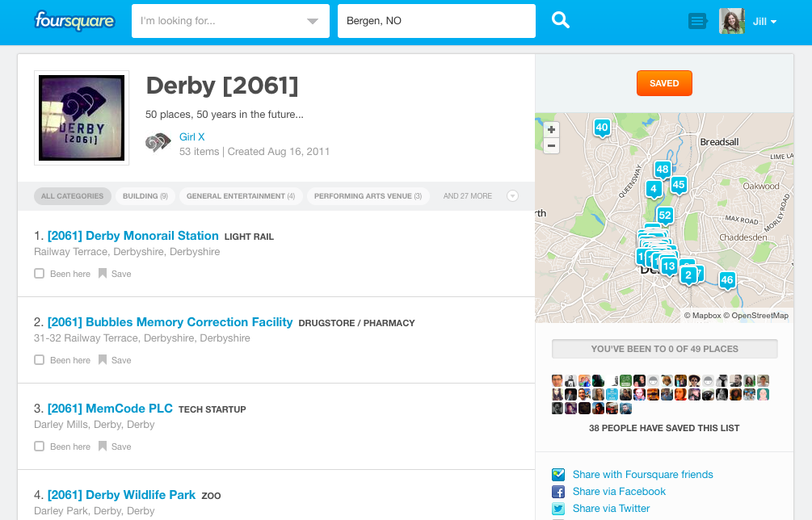The image size is (812, 520).
Task: Click the 'And 27 more' categories text
Action: [x=468, y=196]
